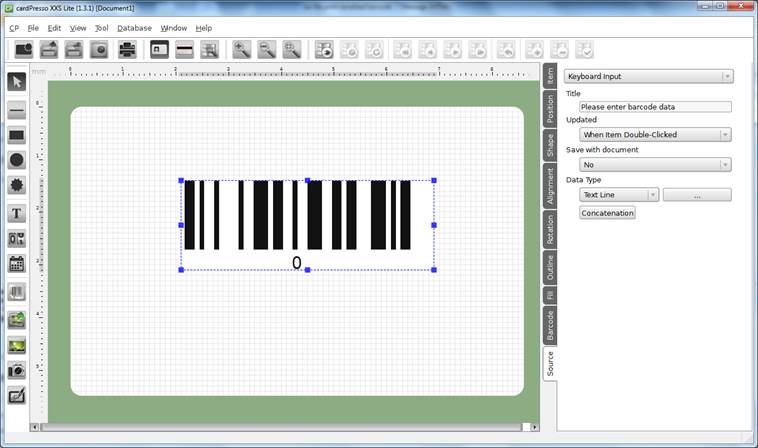Open card setup with round dial icon
The width and height of the screenshot is (758, 448).
(x=99, y=50)
